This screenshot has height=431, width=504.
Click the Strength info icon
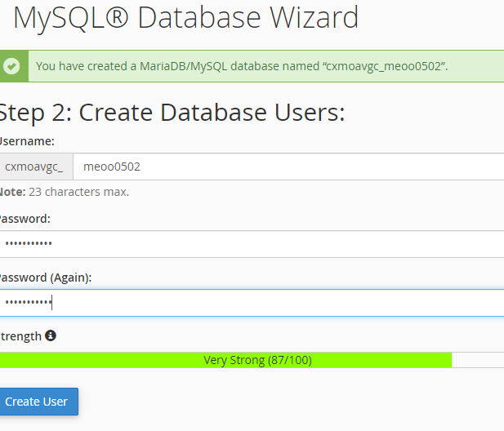51,335
